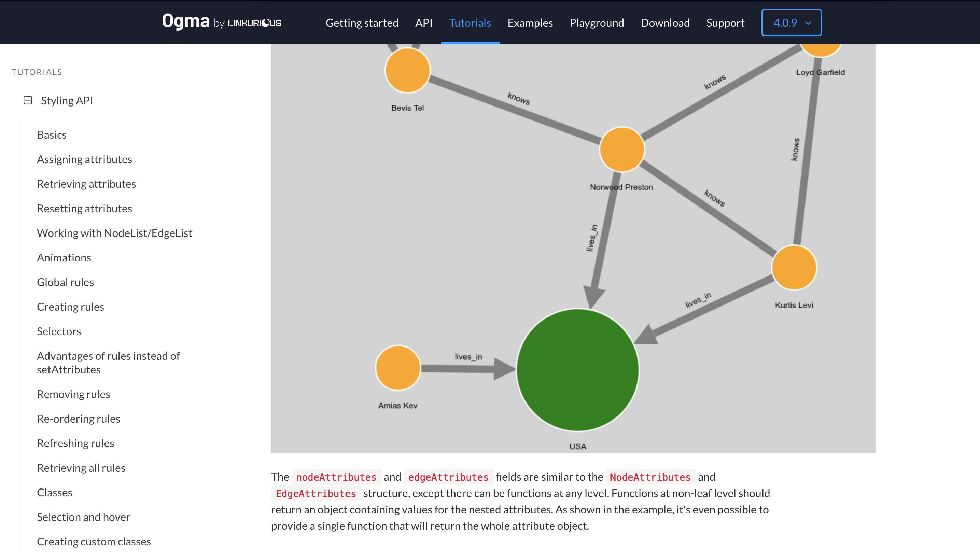Click the Examples navigation link
The height and width of the screenshot is (553, 980).
click(x=530, y=22)
